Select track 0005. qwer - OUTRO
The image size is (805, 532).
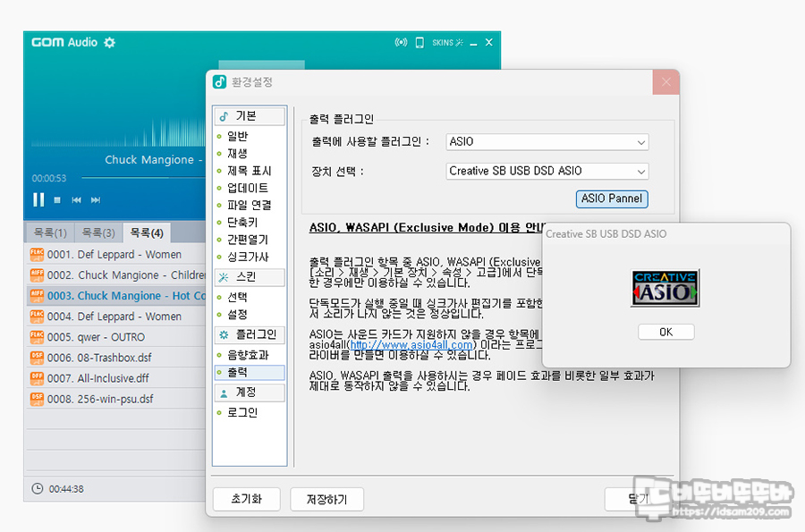(116, 337)
